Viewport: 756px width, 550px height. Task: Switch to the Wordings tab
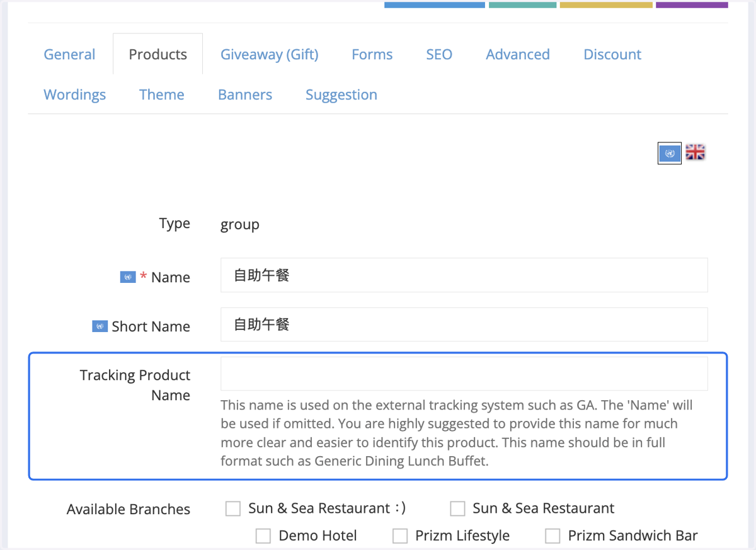(75, 95)
